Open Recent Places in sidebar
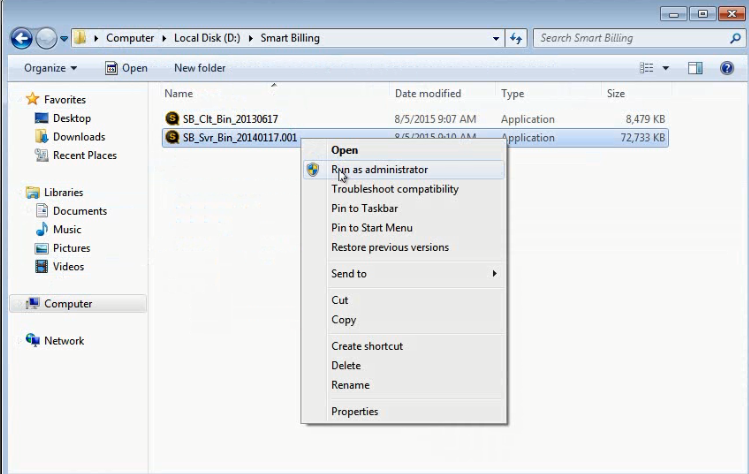This screenshot has height=474, width=749. pos(85,155)
